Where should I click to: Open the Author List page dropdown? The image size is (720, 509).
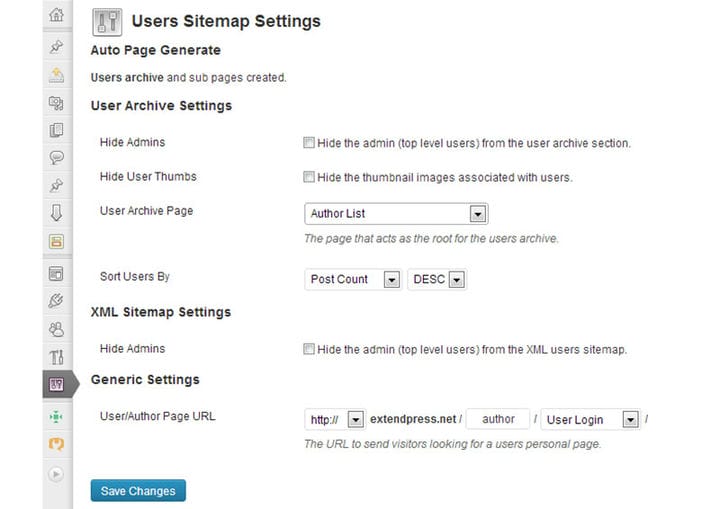coord(396,214)
